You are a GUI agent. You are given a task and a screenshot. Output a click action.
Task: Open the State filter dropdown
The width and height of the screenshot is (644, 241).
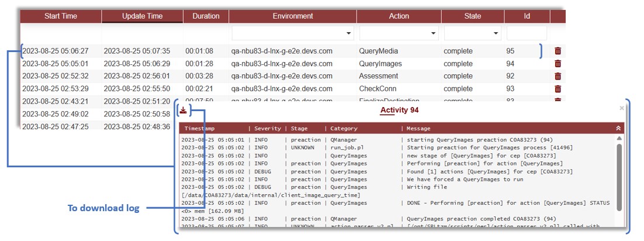click(x=472, y=33)
